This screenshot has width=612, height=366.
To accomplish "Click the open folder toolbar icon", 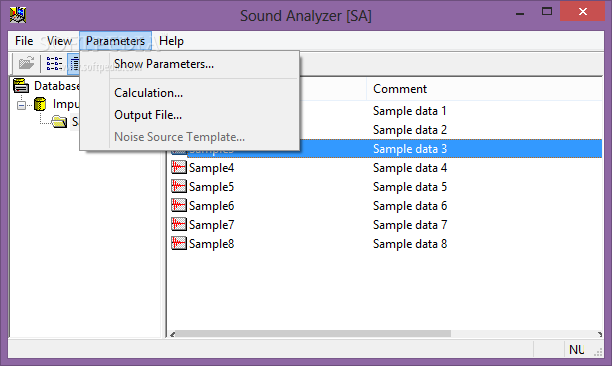I will pyautogui.click(x=27, y=63).
